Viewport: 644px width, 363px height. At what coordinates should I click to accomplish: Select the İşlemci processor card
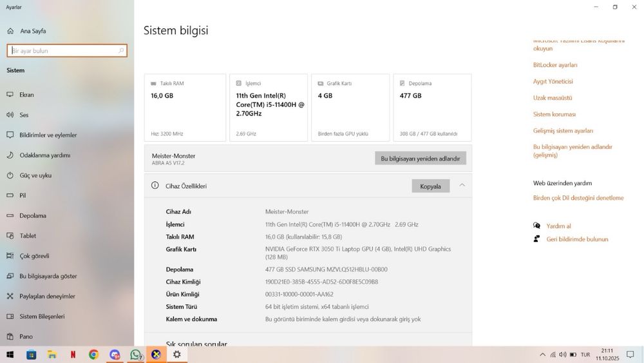pyautogui.click(x=268, y=108)
